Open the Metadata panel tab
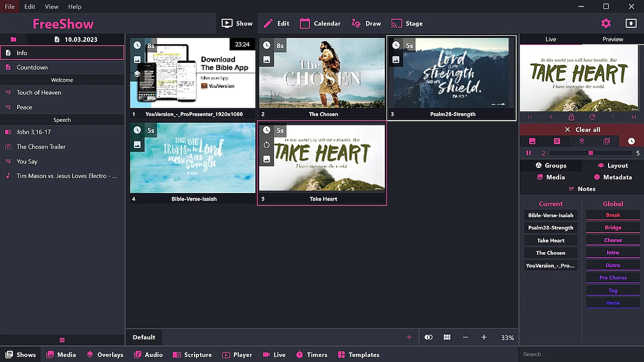 click(x=612, y=177)
